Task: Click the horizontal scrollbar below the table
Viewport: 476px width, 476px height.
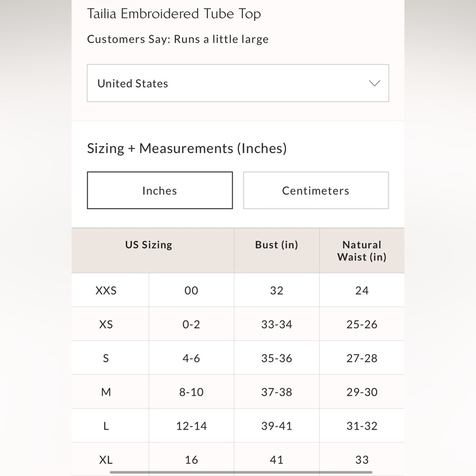Action: click(x=241, y=472)
